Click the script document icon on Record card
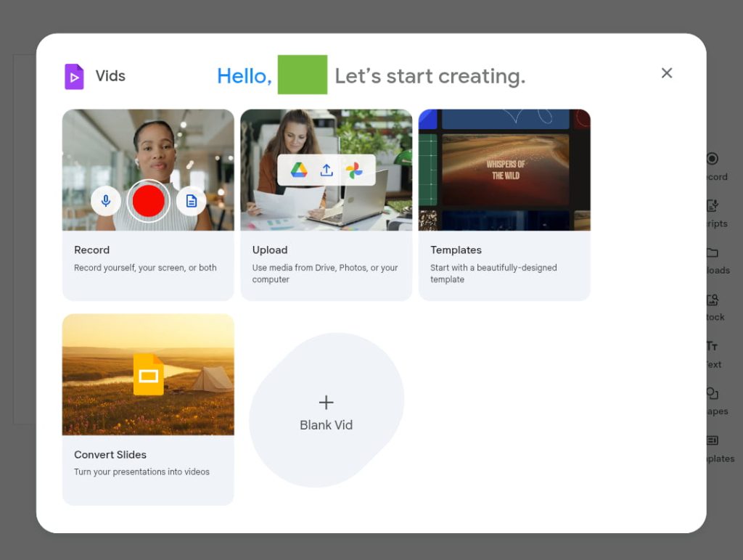743x560 pixels. (x=192, y=201)
